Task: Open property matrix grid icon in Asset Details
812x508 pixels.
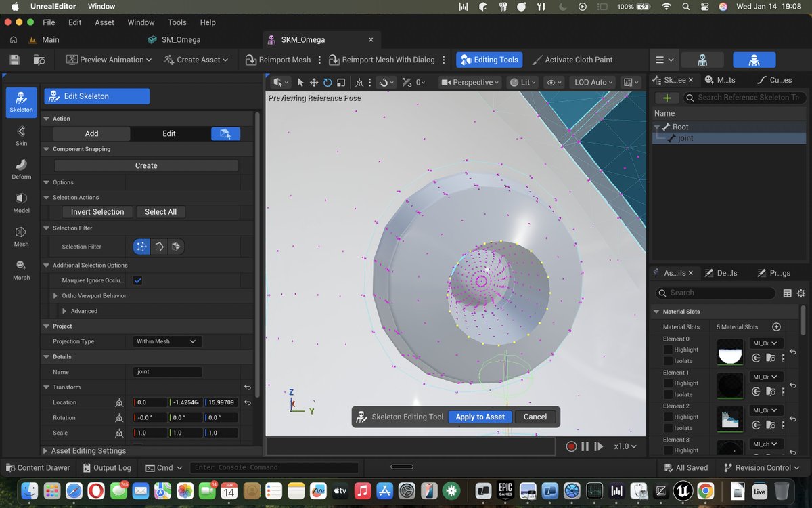Action: point(787,293)
